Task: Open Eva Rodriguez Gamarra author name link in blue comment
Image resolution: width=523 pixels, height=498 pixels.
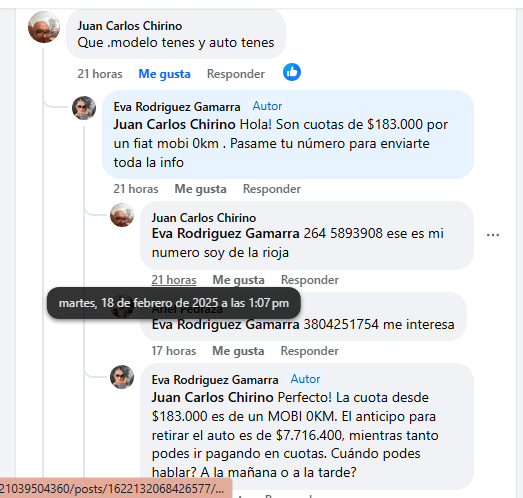Action: pyautogui.click(x=177, y=107)
